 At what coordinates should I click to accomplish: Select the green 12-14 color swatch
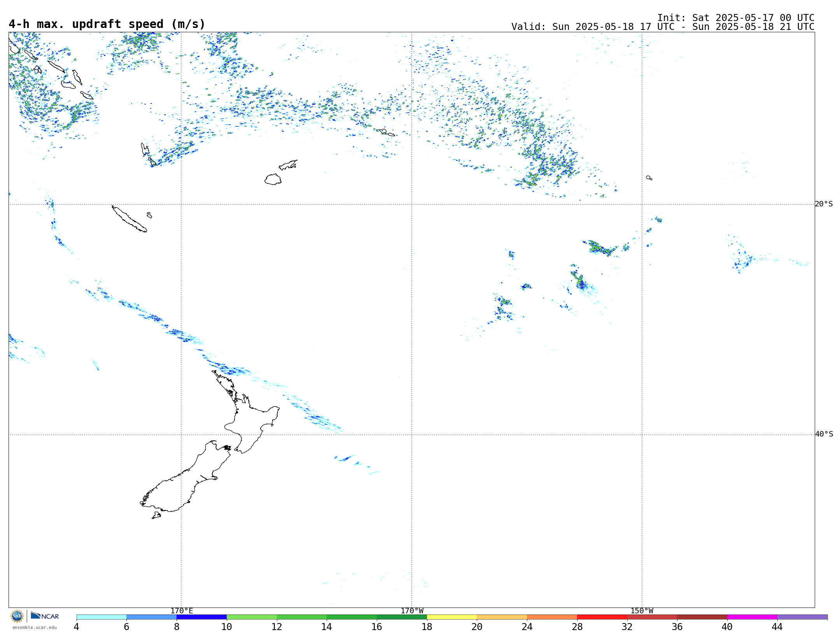click(302, 617)
